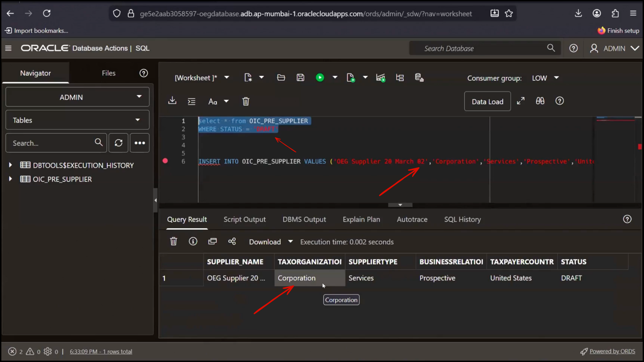Reload the page in Firefox

click(x=47, y=13)
